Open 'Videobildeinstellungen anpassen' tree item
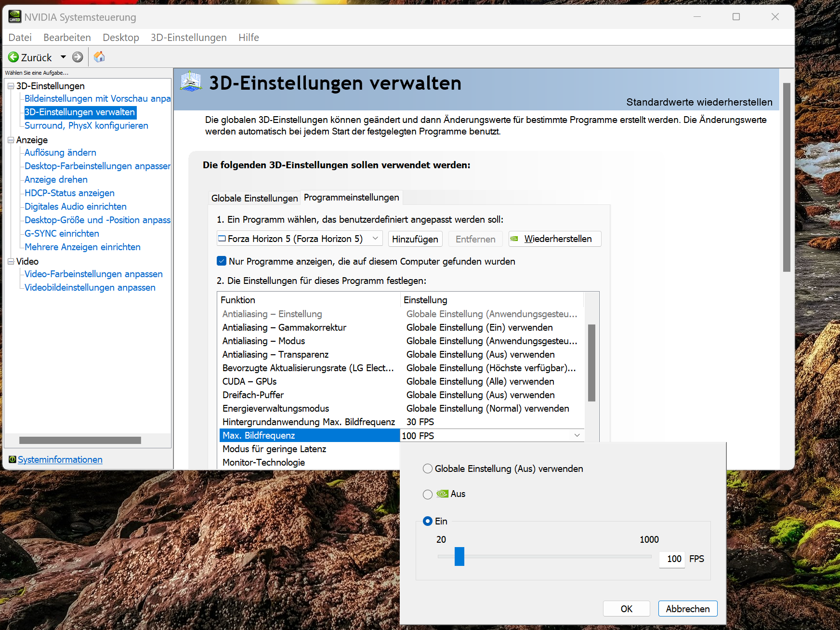The image size is (840, 630). (x=90, y=287)
